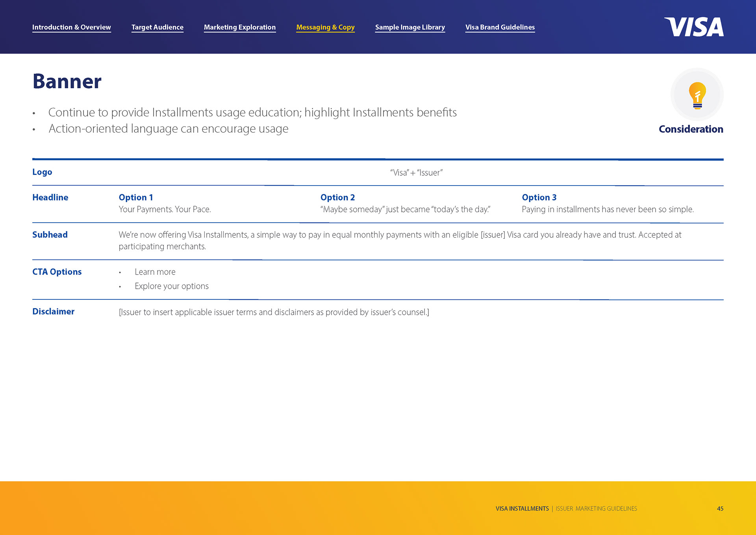The height and width of the screenshot is (535, 756).
Task: Navigate to Sample Image Library
Action: pyautogui.click(x=409, y=27)
